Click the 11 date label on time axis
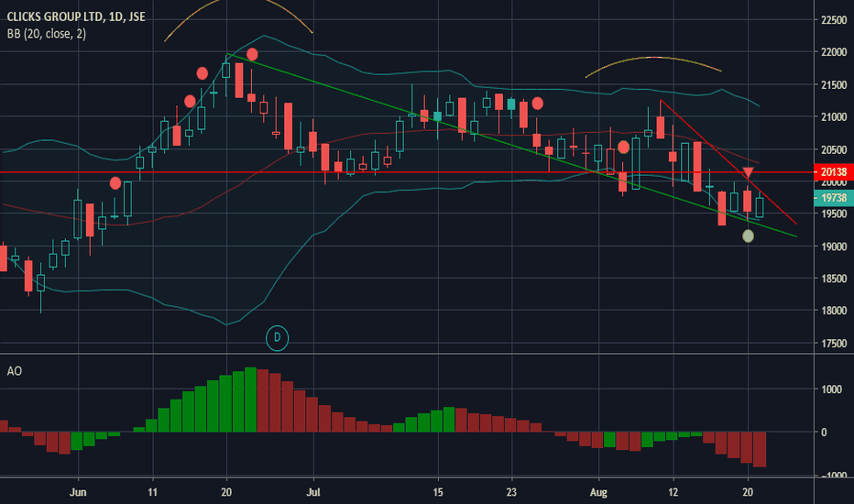Viewport: 854px width, 504px height. tap(152, 492)
